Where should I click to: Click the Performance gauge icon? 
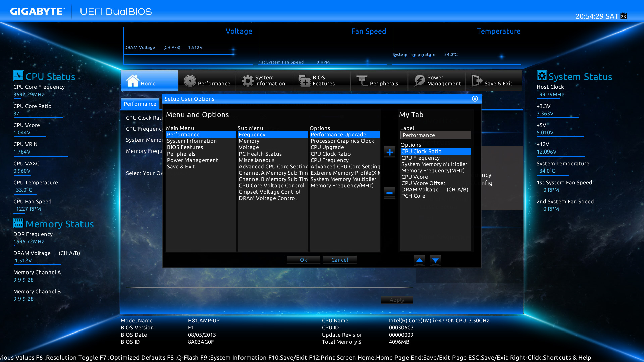pyautogui.click(x=190, y=81)
